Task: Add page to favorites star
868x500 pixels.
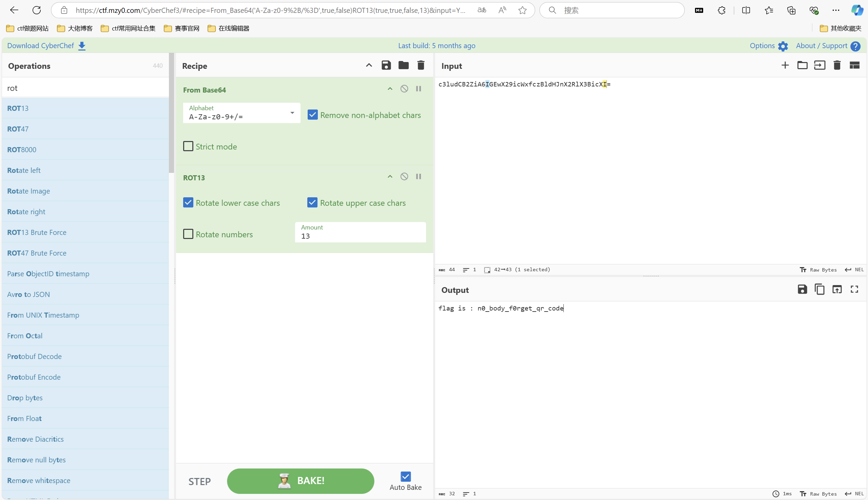Action: [x=522, y=10]
